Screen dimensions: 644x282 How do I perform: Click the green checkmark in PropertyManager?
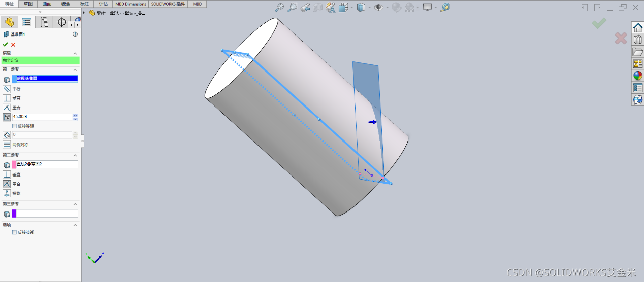pos(6,45)
